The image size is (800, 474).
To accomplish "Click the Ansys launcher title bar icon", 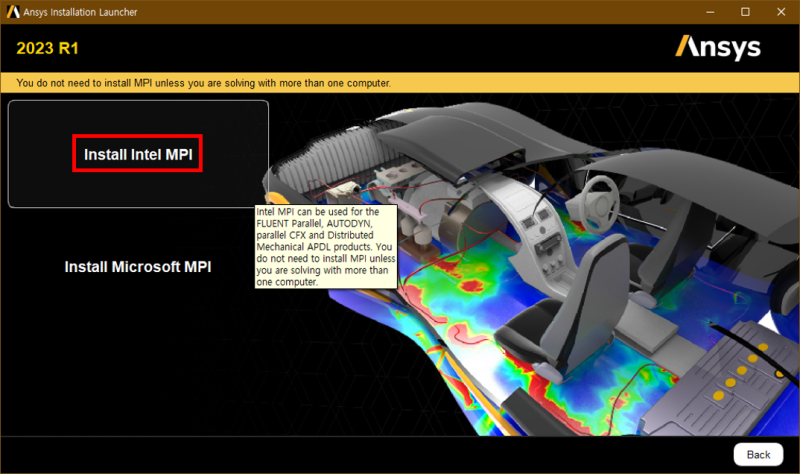I will [x=13, y=12].
